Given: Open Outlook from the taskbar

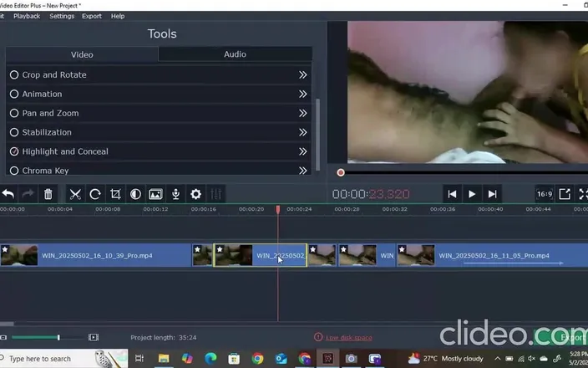Looking at the screenshot, I should 281,359.
